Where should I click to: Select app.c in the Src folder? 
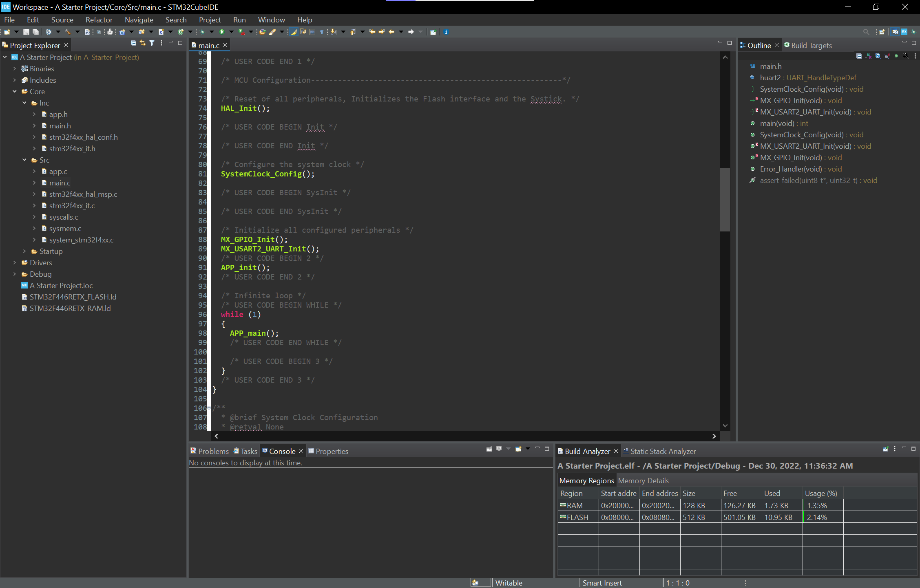58,172
